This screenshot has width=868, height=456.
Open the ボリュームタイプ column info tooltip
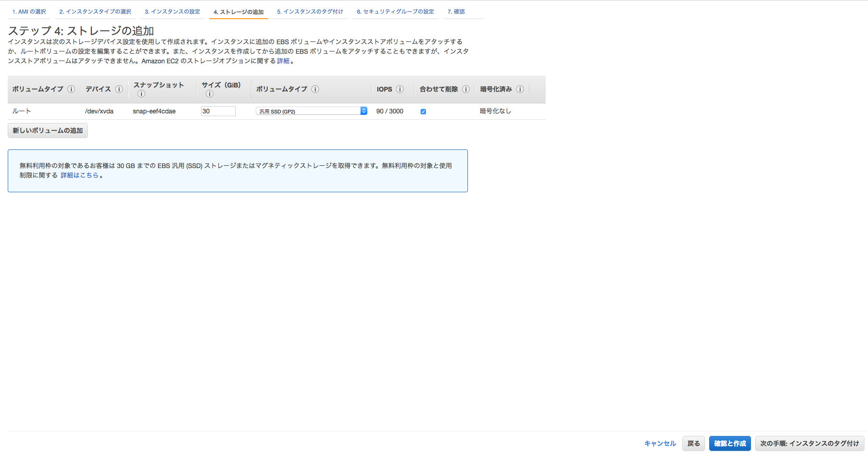tap(71, 89)
